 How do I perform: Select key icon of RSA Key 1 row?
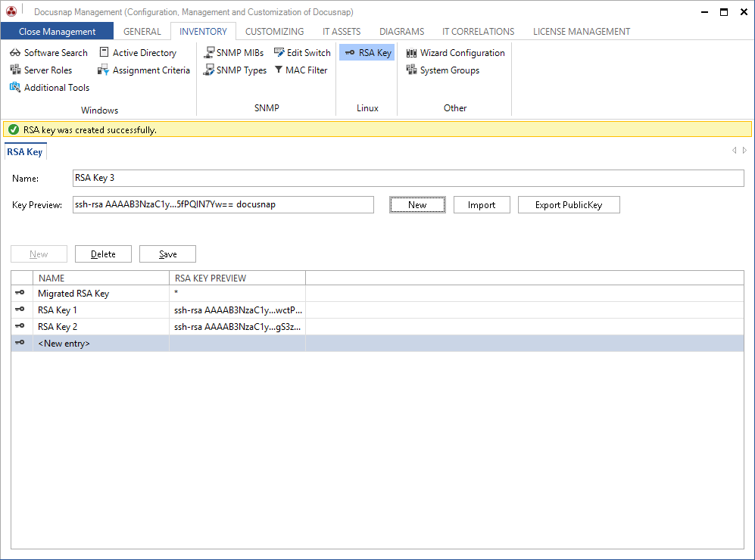coord(20,309)
